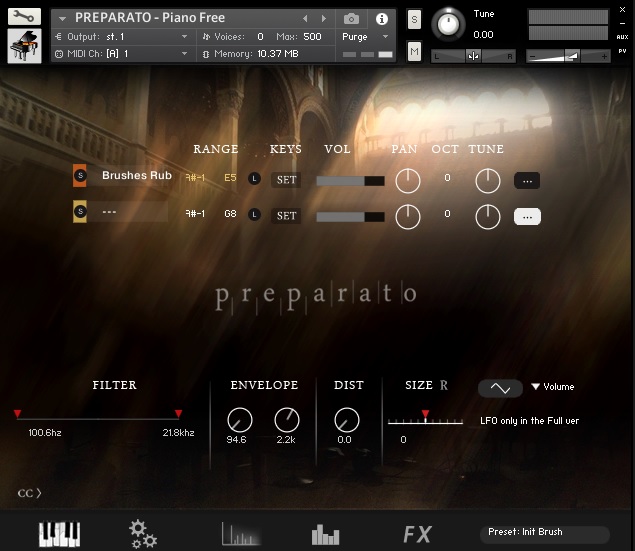Adjust the Brushes Rub volume bar

pos(350,181)
